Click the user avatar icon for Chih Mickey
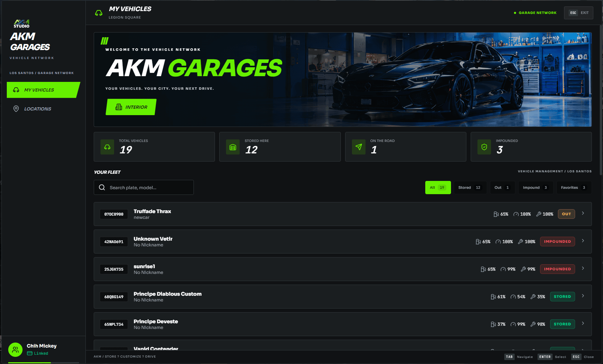The height and width of the screenshot is (364, 603). 15,350
